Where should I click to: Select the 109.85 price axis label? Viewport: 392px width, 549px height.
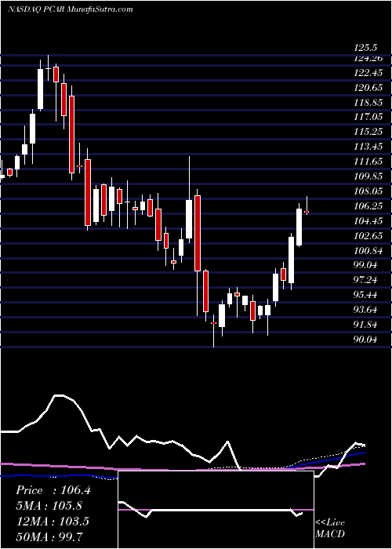[368, 176]
